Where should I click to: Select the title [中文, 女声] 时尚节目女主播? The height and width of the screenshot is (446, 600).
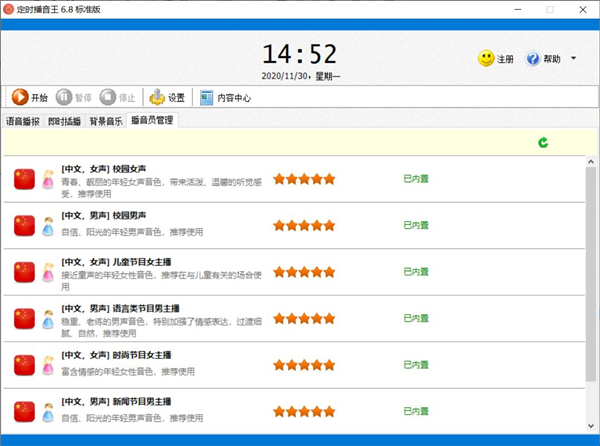(x=116, y=355)
